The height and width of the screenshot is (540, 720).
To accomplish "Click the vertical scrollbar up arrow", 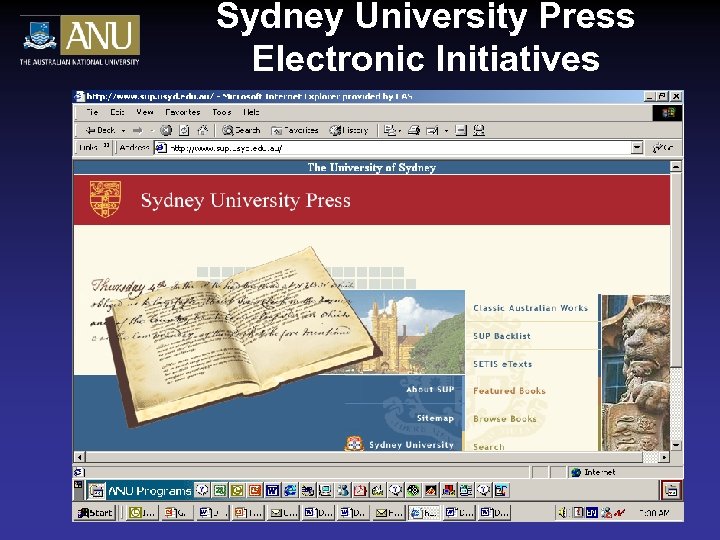I will (x=675, y=166).
